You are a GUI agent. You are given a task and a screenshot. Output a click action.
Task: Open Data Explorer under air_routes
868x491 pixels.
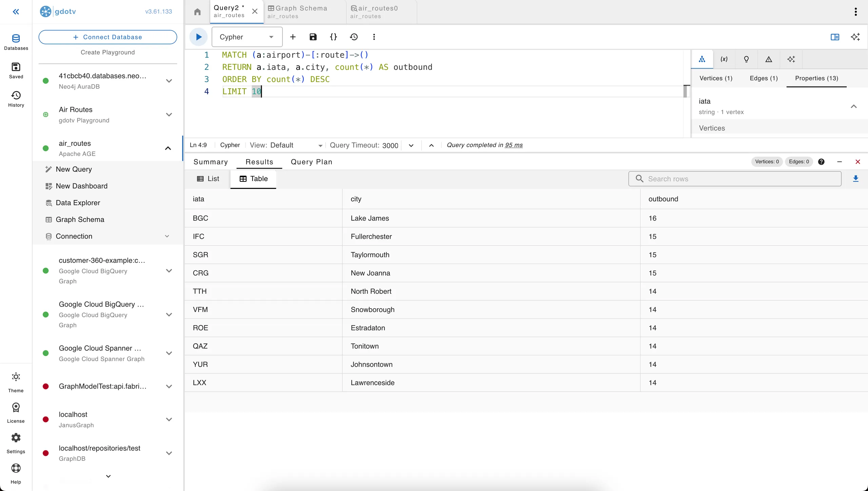(108, 203)
